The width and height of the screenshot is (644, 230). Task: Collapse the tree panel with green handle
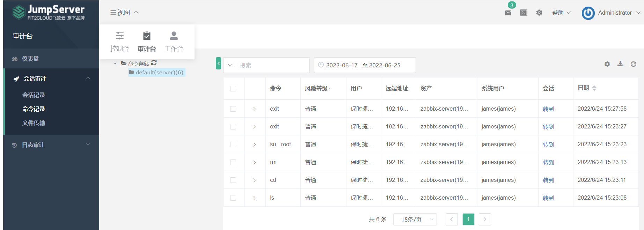tap(218, 64)
